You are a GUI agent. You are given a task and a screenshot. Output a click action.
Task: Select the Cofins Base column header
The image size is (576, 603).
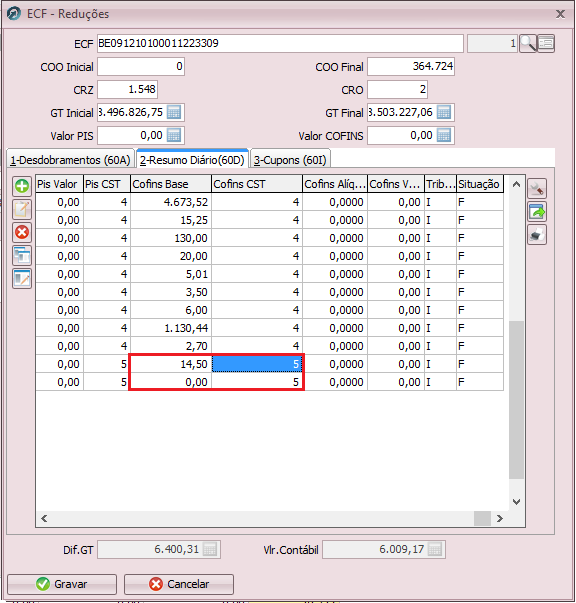[171, 184]
